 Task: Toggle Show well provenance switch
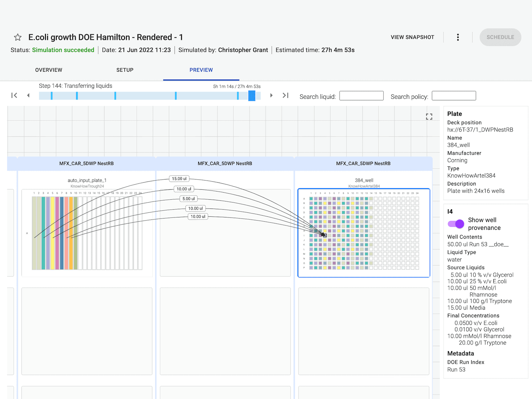[x=456, y=224]
